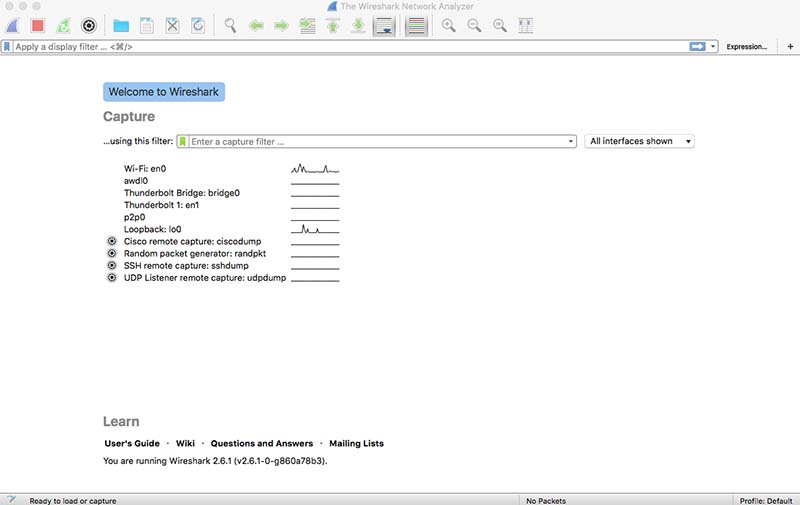Click the red Stop capture icon

[38, 25]
